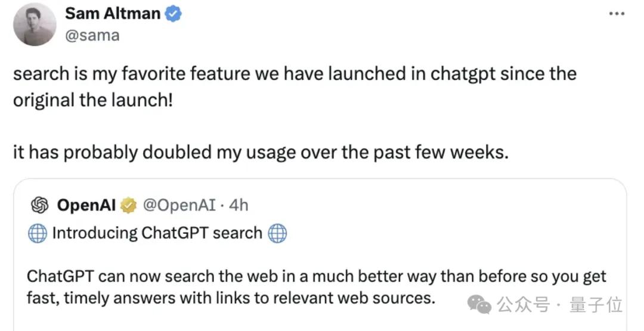644x331 pixels.
Task: Click the globe icon before 'Introducing'
Action: tap(38, 233)
